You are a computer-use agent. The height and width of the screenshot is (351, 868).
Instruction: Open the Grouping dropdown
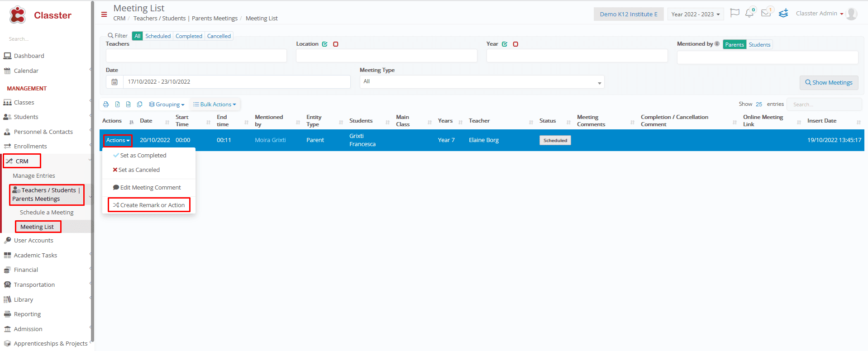(167, 104)
